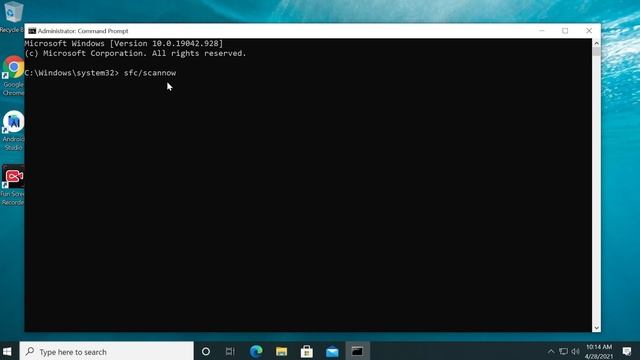Click the Administrator: Command Prompt title text
The width and height of the screenshot is (640, 360).
pyautogui.click(x=83, y=31)
